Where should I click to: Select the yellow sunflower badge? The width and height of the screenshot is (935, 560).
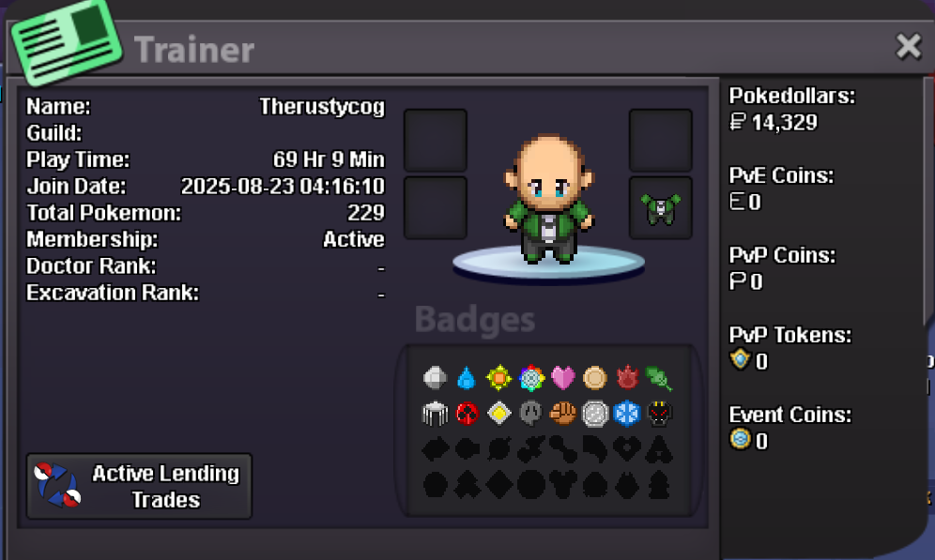click(x=498, y=378)
